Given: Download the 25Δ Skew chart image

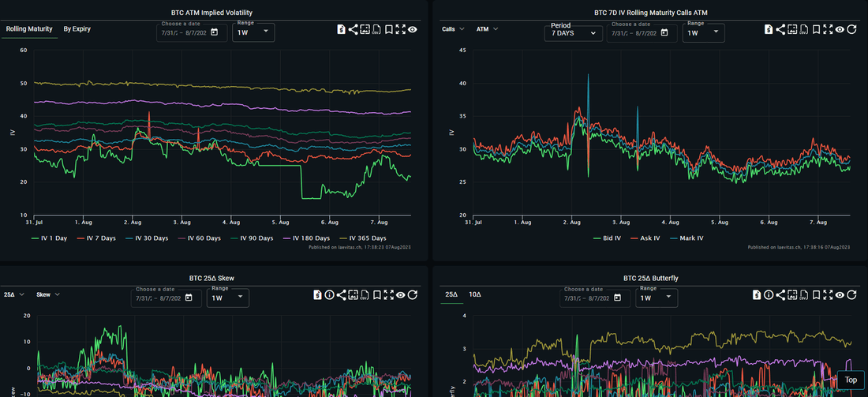Looking at the screenshot, I should point(354,295).
